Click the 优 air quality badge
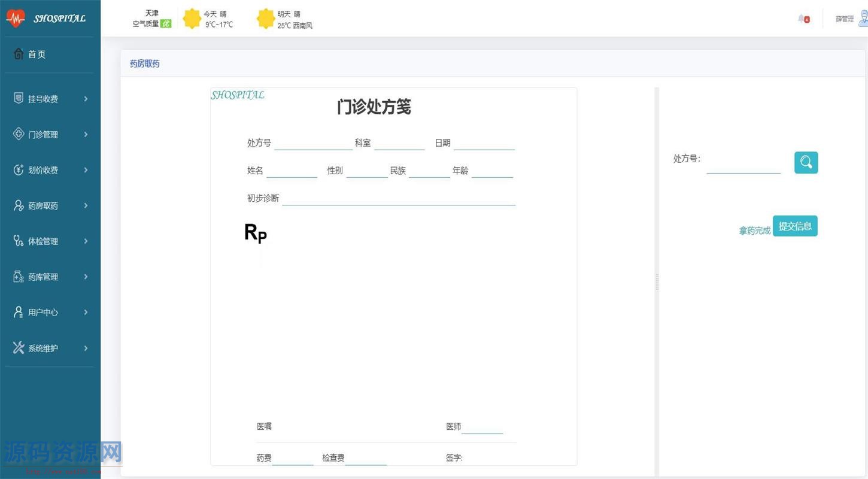Image resolution: width=868 pixels, height=479 pixels. [x=166, y=24]
